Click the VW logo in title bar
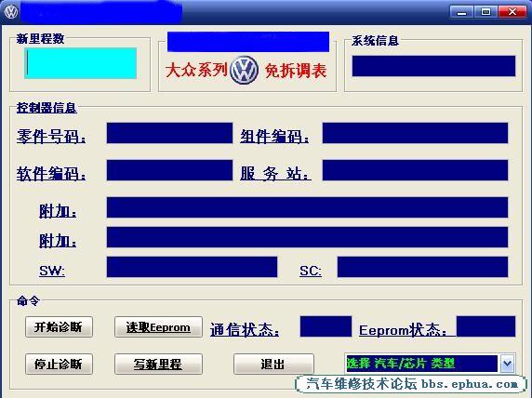Viewport: 532px width, 398px height. pos(11,12)
